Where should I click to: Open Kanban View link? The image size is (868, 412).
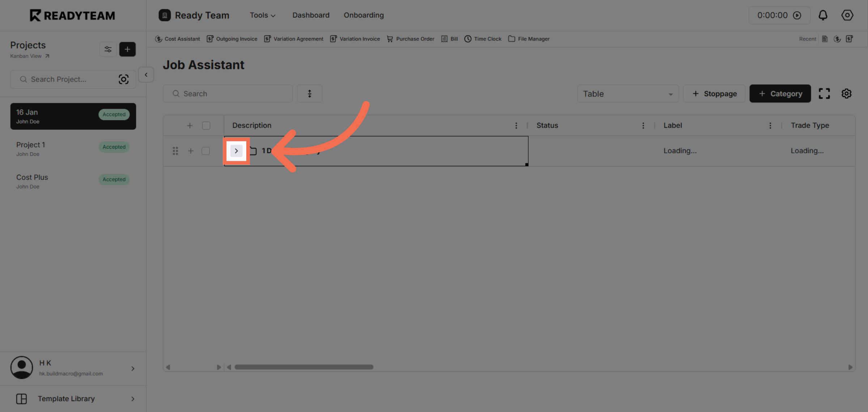pos(26,56)
